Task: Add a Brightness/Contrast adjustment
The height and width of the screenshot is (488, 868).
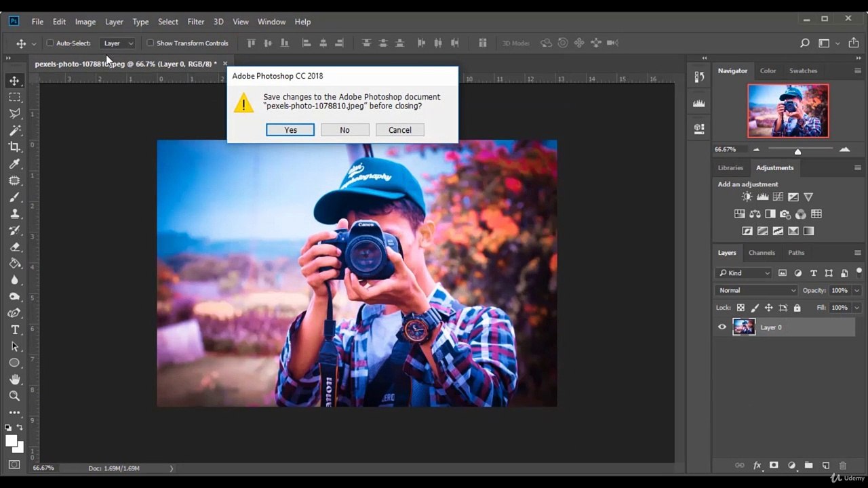Action: (747, 197)
